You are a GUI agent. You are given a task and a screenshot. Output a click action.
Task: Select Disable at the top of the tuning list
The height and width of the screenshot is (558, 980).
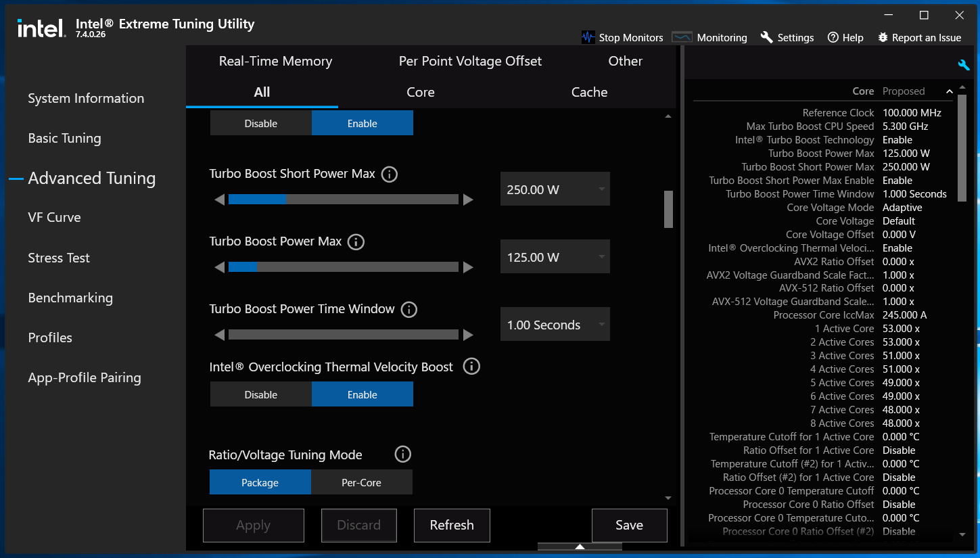click(261, 124)
